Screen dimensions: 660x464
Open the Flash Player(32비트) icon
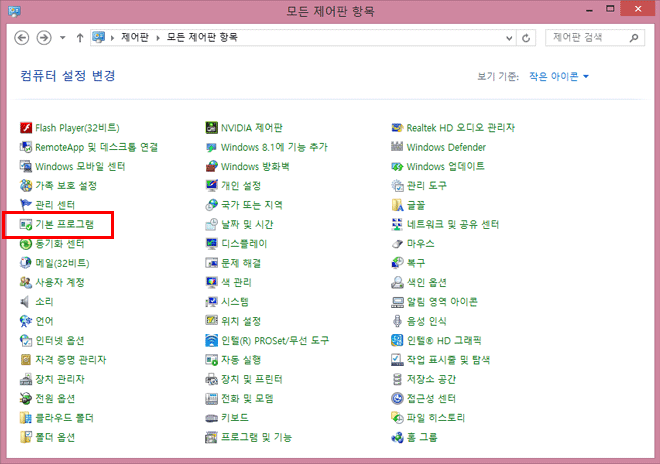[x=26, y=128]
